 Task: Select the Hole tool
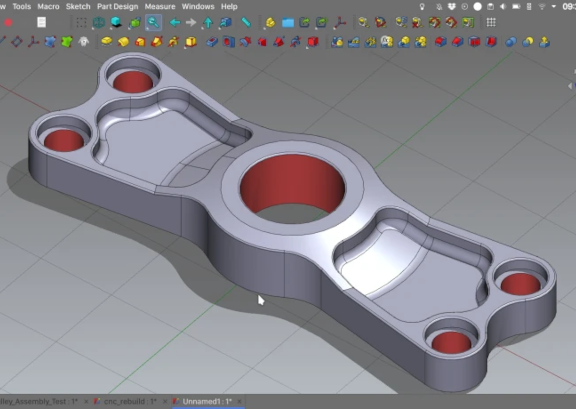[x=229, y=42]
